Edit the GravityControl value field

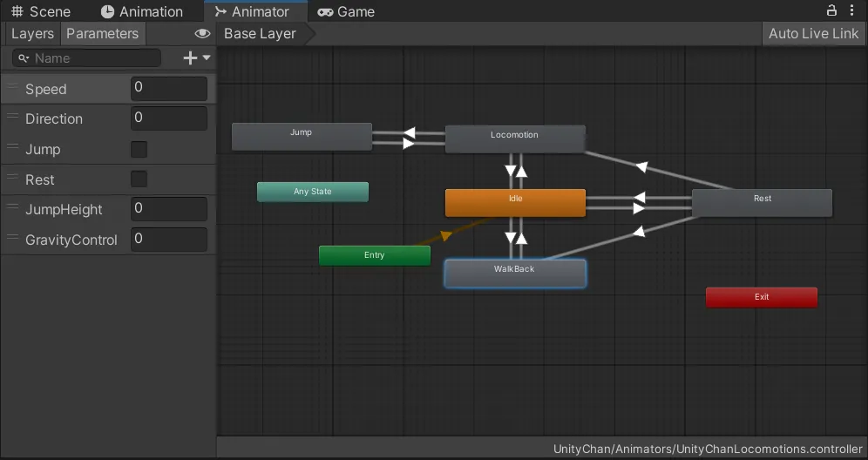[x=169, y=239]
